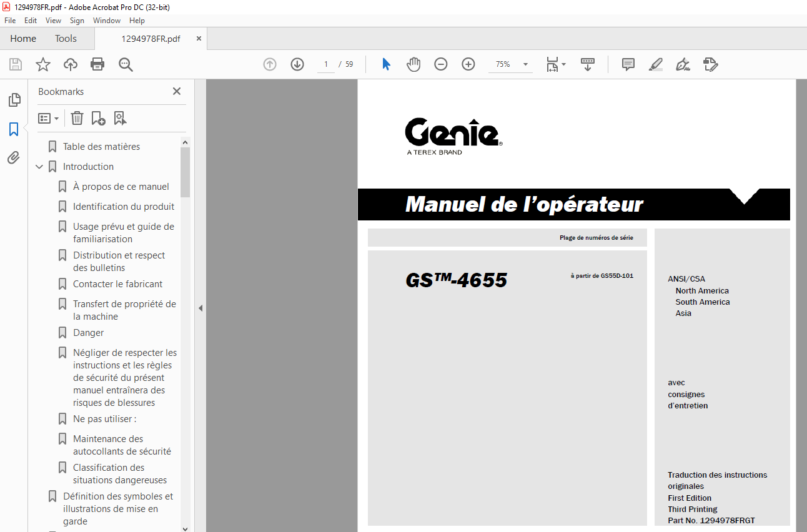Open the Identification du produit bookmark
807x532 pixels.
124,207
